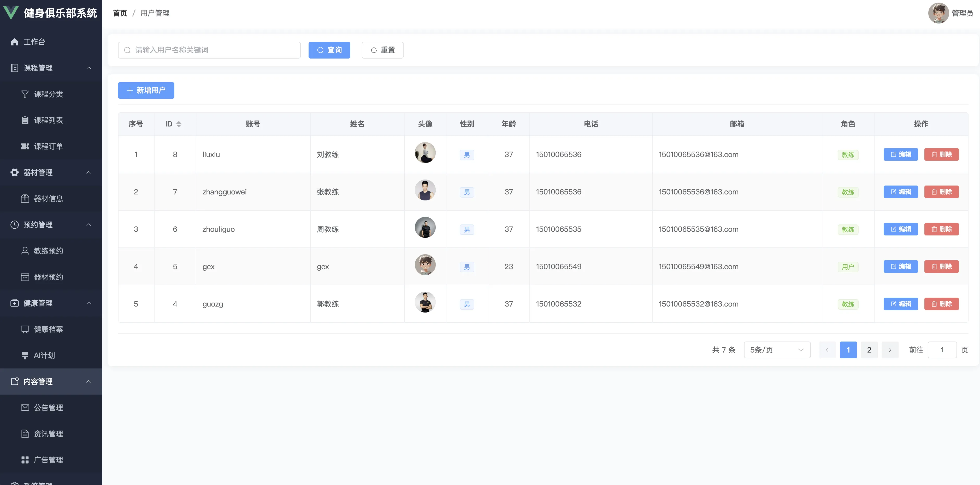Go to 首页 in the breadcrumb
The image size is (980, 485).
[120, 13]
